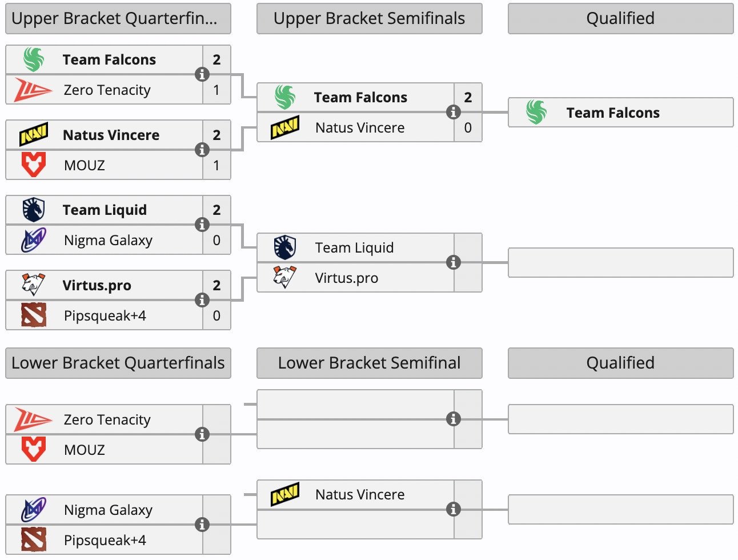This screenshot has height=560, width=738.
Task: Click info icon on Natus Vincere lower semifinal
Action: (453, 509)
